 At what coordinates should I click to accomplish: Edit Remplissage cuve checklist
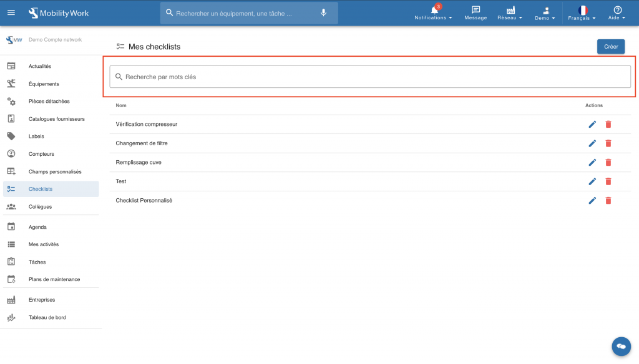coord(592,163)
